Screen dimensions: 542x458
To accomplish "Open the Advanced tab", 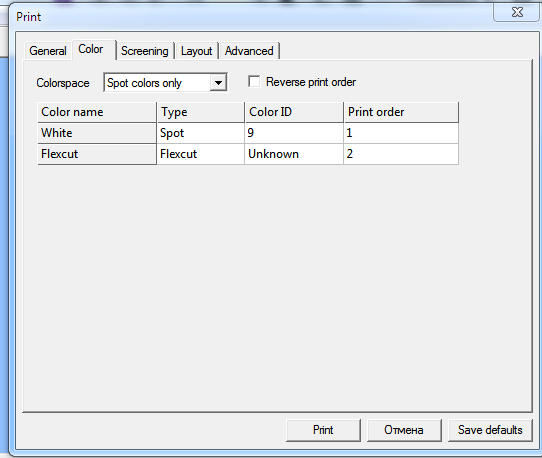I will click(249, 51).
